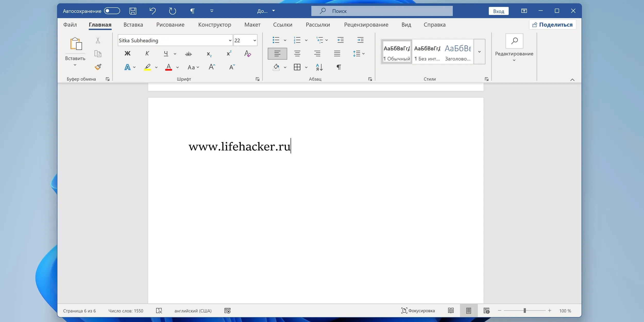Cut selection with the scissors icon
This screenshot has height=322, width=644.
tap(98, 40)
